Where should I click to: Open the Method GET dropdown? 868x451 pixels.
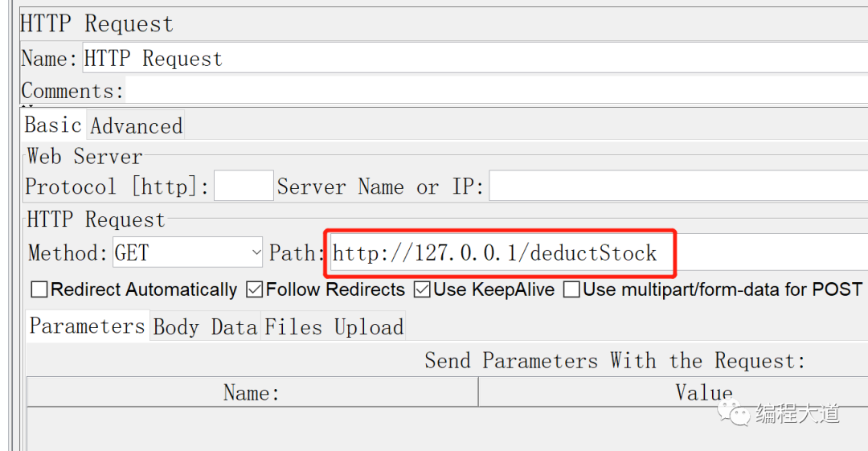(188, 253)
